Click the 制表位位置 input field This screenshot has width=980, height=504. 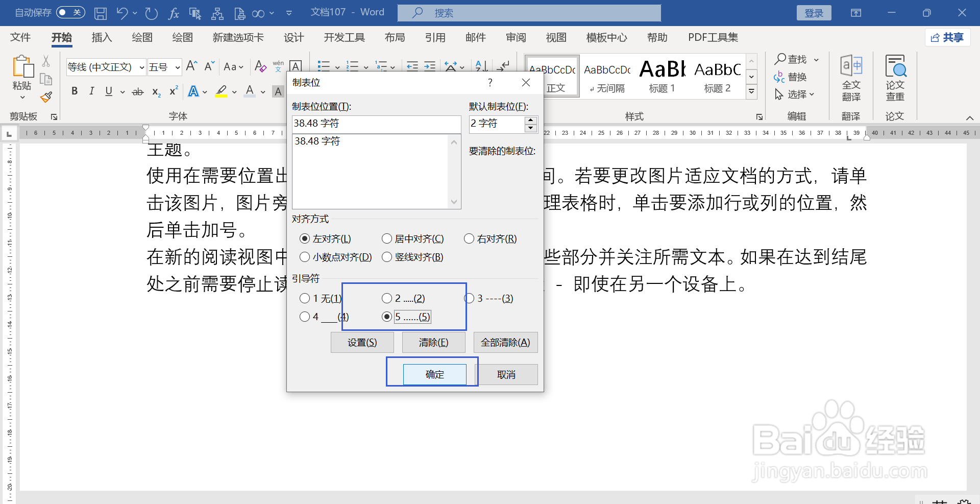[376, 124]
